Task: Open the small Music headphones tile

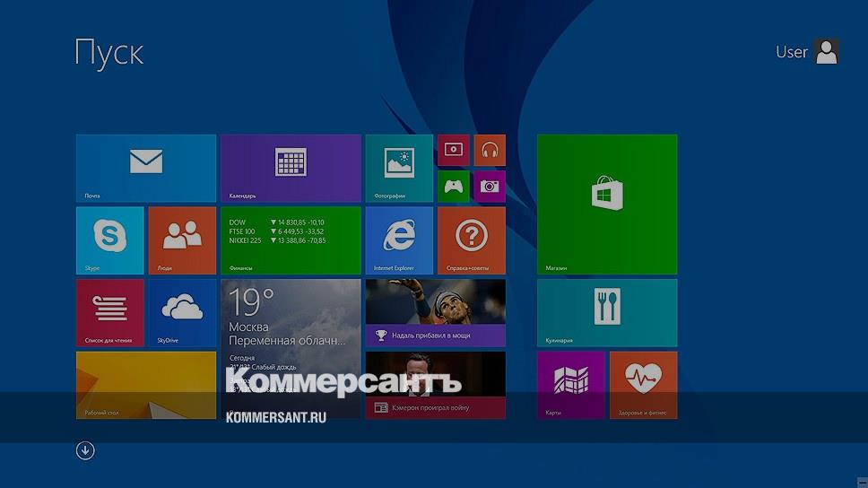Action: tap(490, 150)
